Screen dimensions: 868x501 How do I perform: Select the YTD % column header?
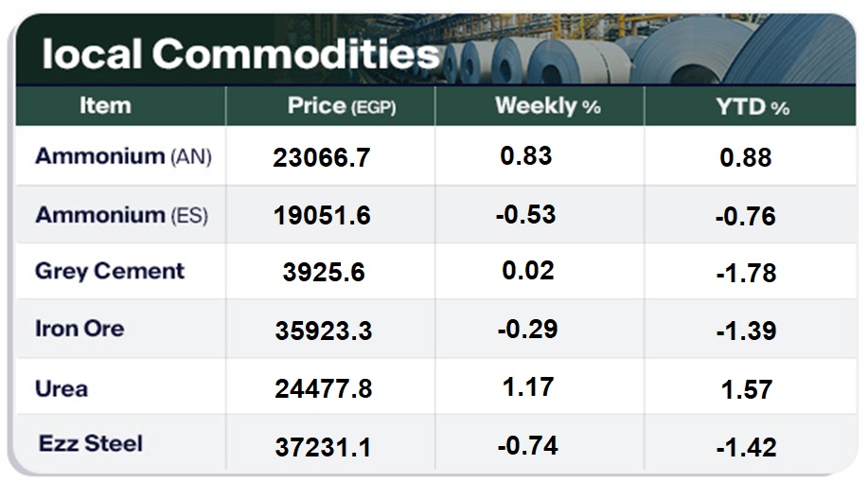tap(753, 107)
